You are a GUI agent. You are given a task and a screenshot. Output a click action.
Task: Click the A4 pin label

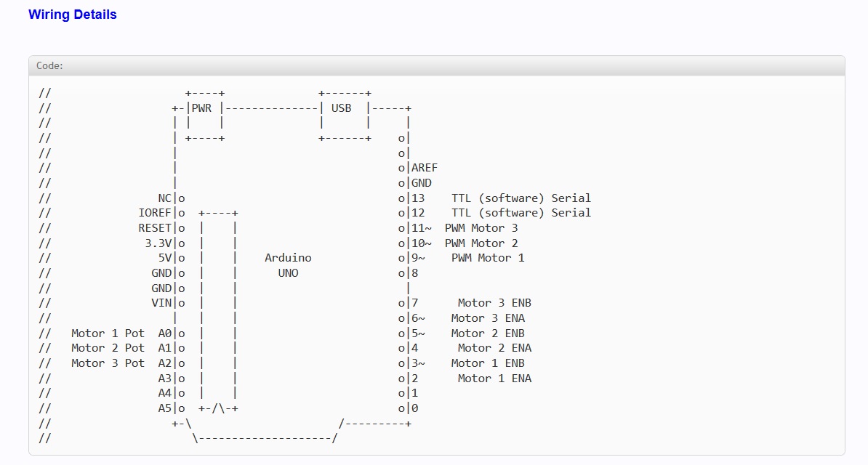[165, 394]
